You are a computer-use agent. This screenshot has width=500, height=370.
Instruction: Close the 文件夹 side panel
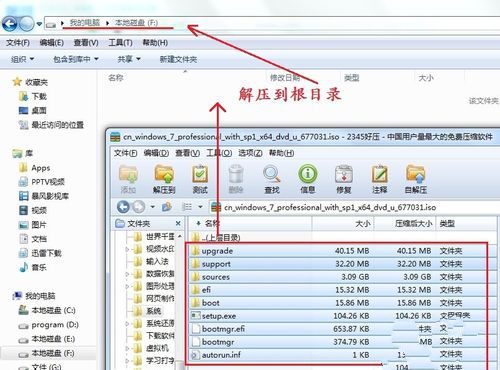click(x=178, y=223)
